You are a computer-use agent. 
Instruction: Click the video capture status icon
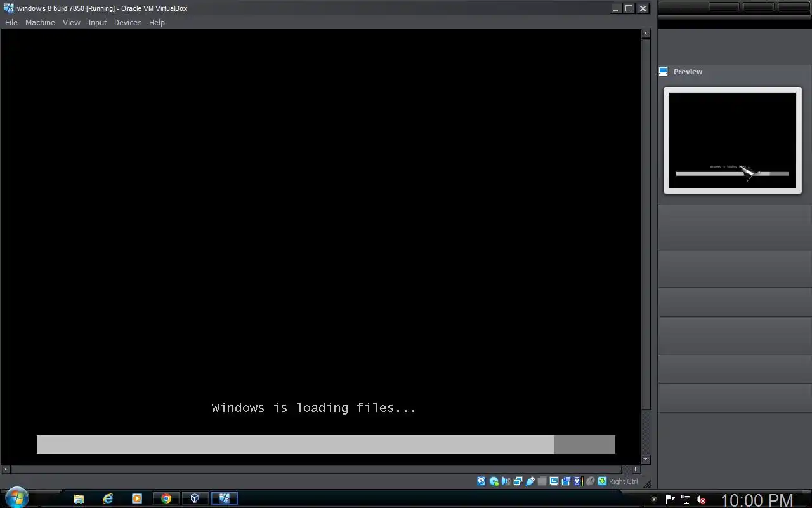pos(566,481)
